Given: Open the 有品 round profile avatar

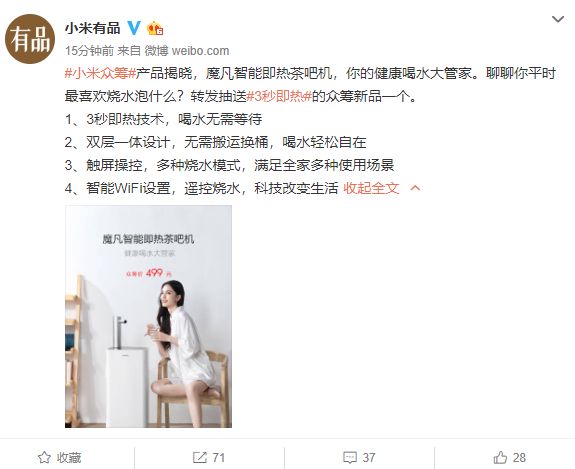Looking at the screenshot, I should [x=30, y=39].
